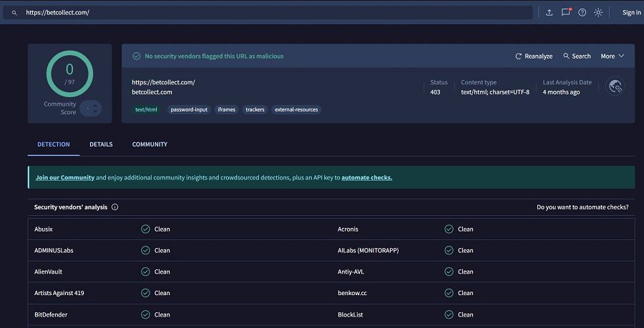Click the Abusix clean check icon
Image resolution: width=644 pixels, height=328 pixels.
pyautogui.click(x=145, y=229)
